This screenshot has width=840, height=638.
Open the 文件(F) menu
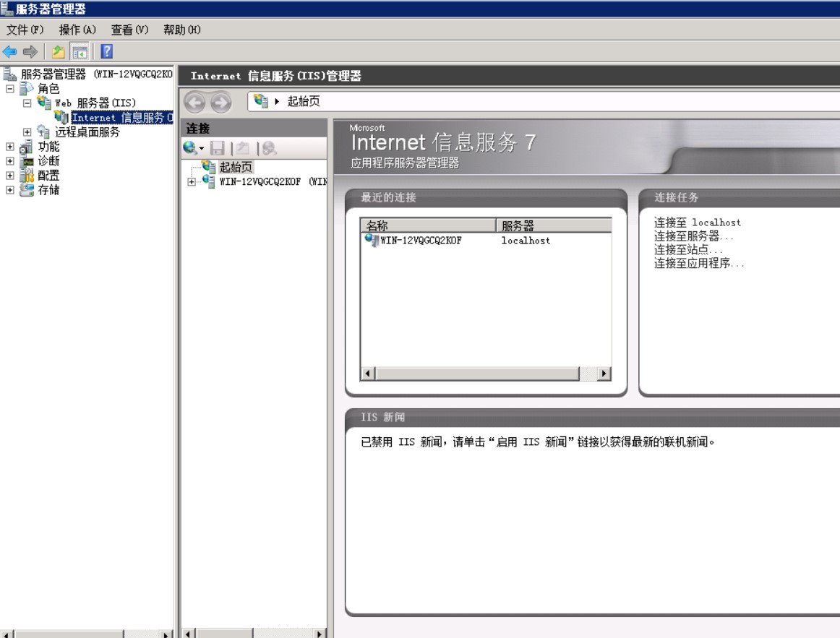tap(25, 30)
